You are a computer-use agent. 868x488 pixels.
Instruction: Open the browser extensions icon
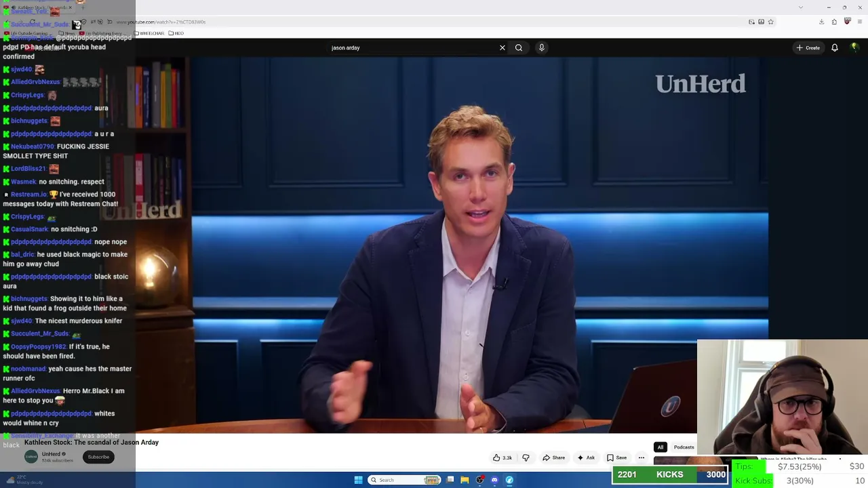click(834, 22)
